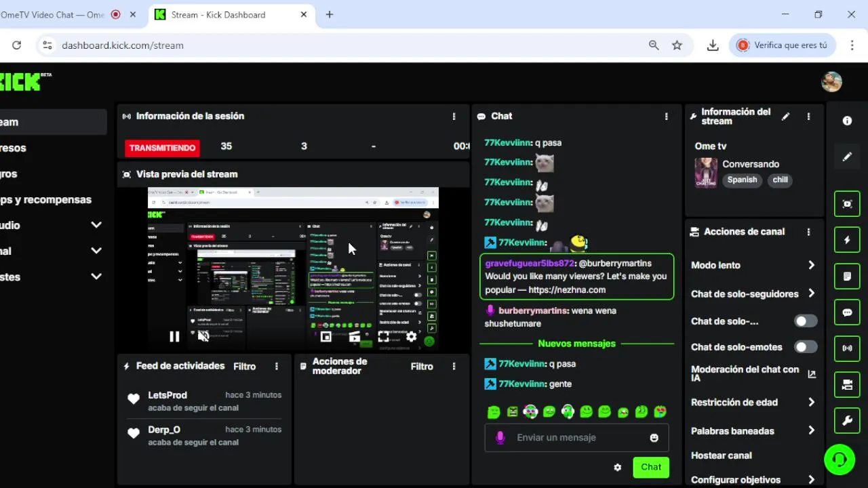Toggle the stream information panel icon
The width and height of the screenshot is (868, 488).
(x=847, y=384)
